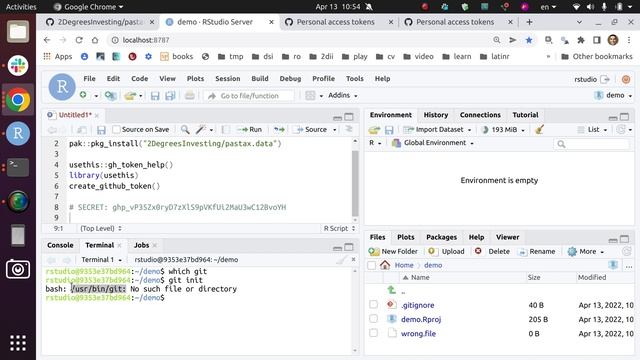Show applications grid in the dock
640x360 pixels.
coord(18,343)
